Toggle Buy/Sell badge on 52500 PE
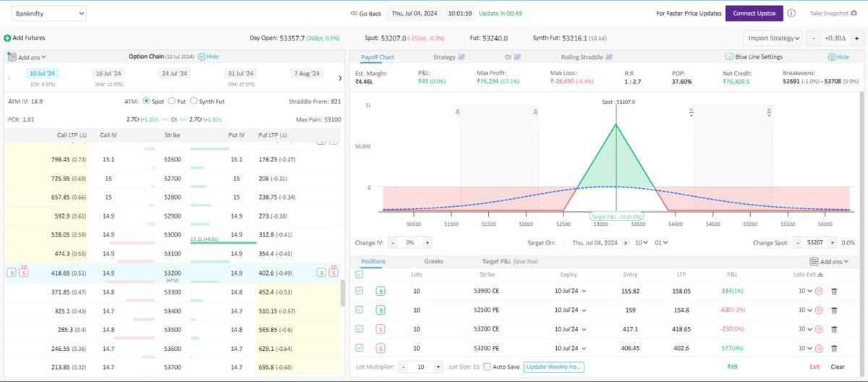This screenshot has width=868, height=382. [380, 310]
